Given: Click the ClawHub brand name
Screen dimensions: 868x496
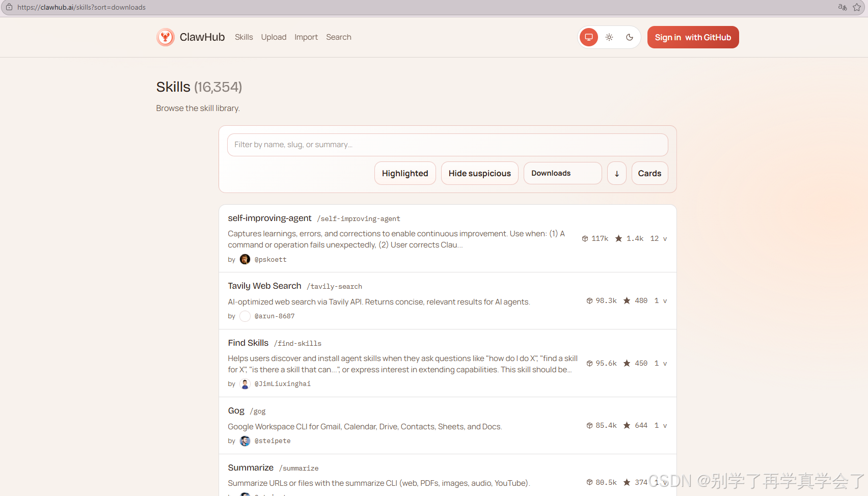Looking at the screenshot, I should click(202, 37).
